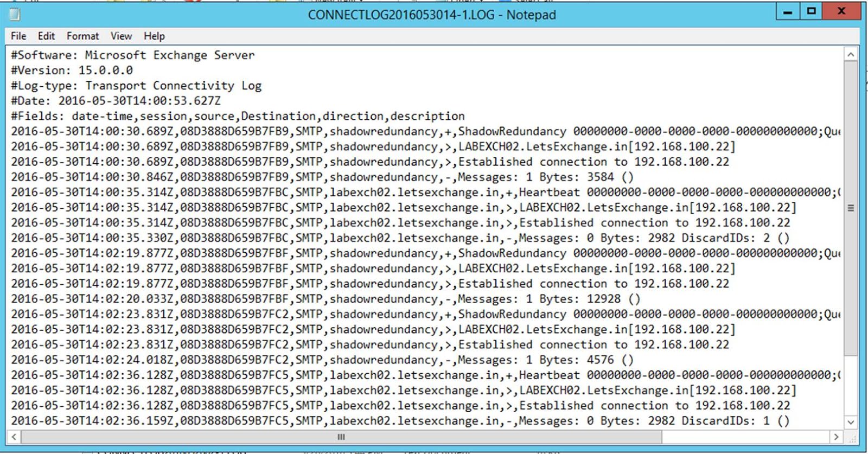Close the Notepad window

pyautogui.click(x=841, y=11)
